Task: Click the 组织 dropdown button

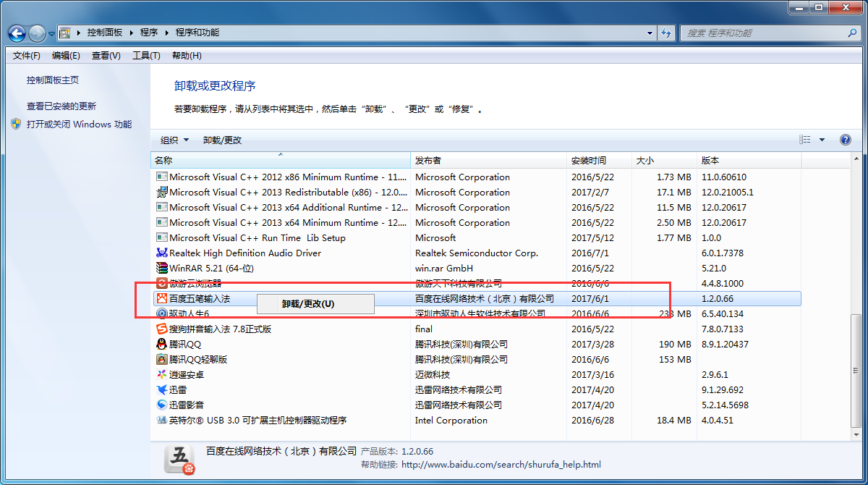Action: (174, 140)
